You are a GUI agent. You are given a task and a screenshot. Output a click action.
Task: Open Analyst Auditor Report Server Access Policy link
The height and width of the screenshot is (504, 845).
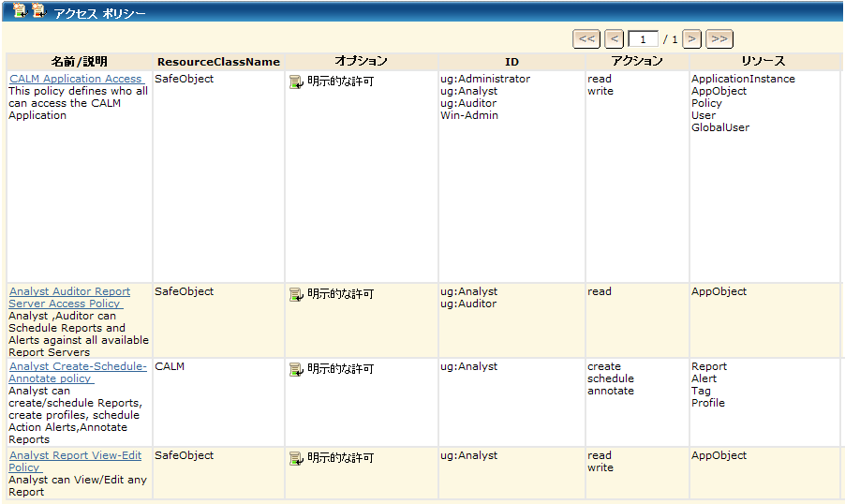[x=69, y=298]
